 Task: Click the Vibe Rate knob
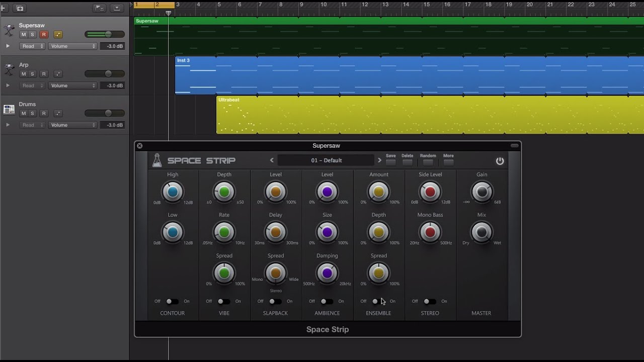[224, 232]
